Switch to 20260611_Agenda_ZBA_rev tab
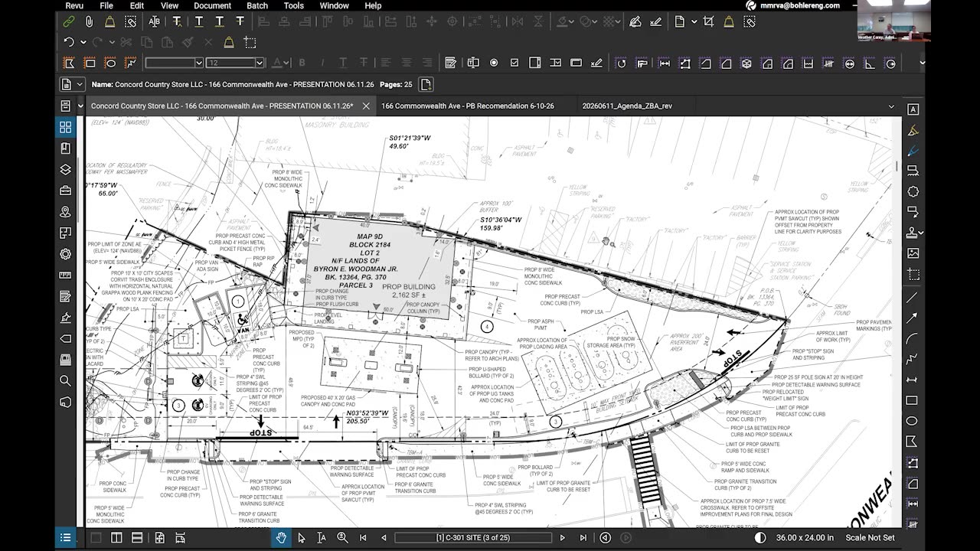The width and height of the screenshot is (980, 551). click(627, 106)
